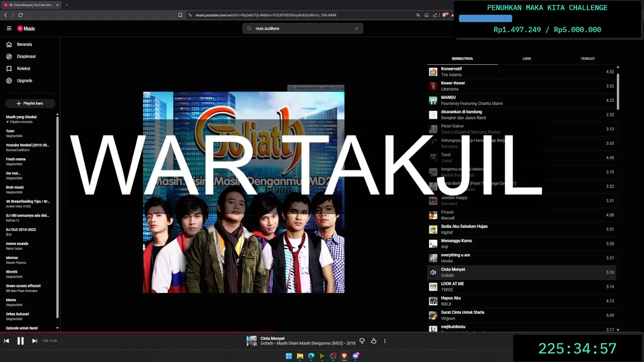
Task: Play Menunggu Kamu by Anji
Action: (521, 244)
